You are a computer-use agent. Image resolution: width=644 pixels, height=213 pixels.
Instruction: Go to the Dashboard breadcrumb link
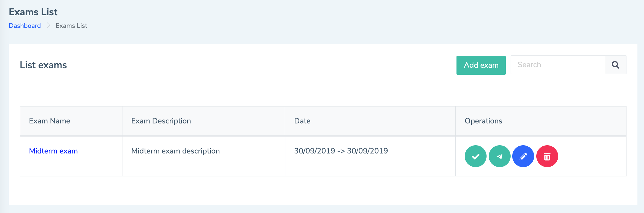tap(25, 26)
